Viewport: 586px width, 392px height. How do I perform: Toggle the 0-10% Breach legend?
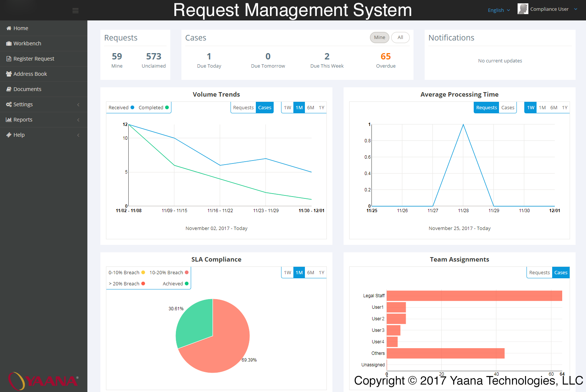click(127, 273)
